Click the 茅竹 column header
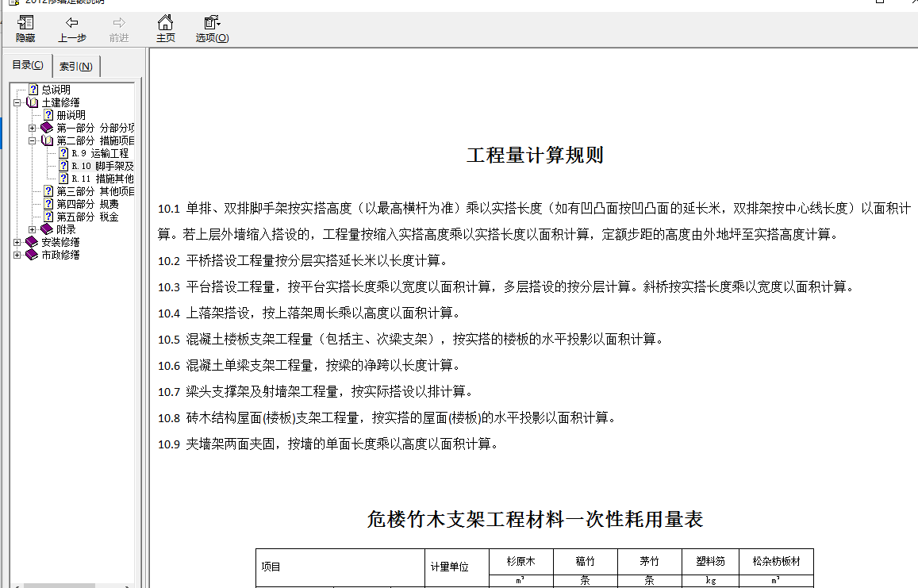918x588 pixels. [x=649, y=562]
